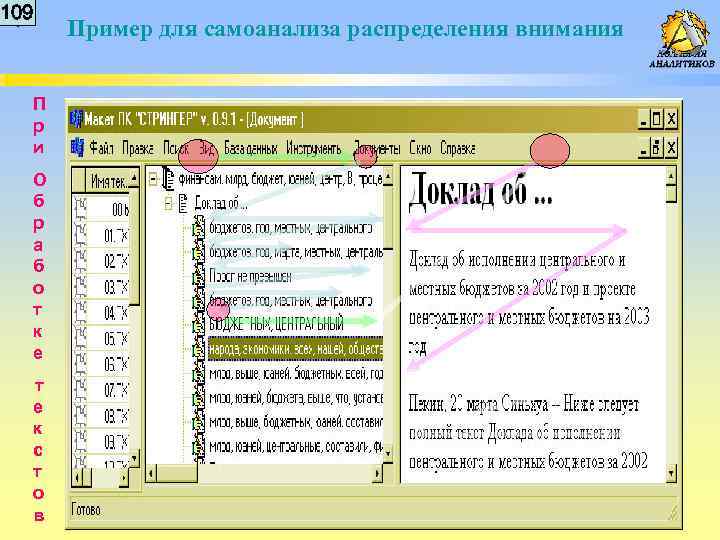720x540 pixels.
Task: Close the inner document window
Action: coord(671,149)
